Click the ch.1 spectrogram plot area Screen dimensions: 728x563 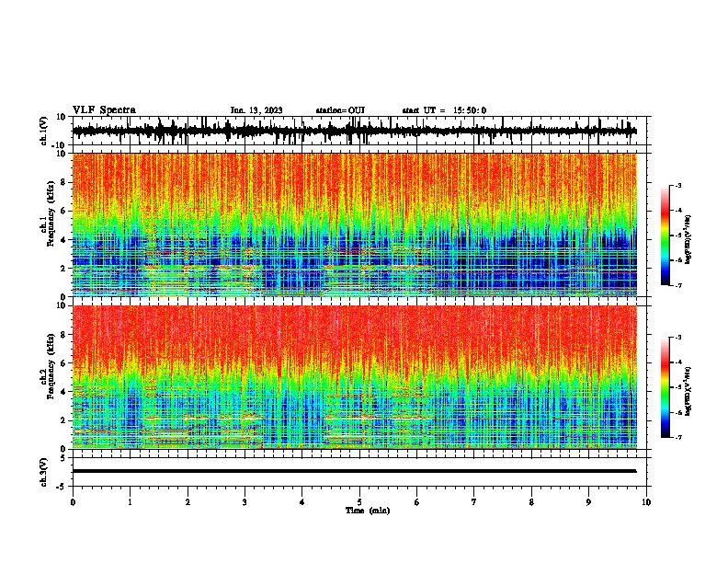(355, 224)
